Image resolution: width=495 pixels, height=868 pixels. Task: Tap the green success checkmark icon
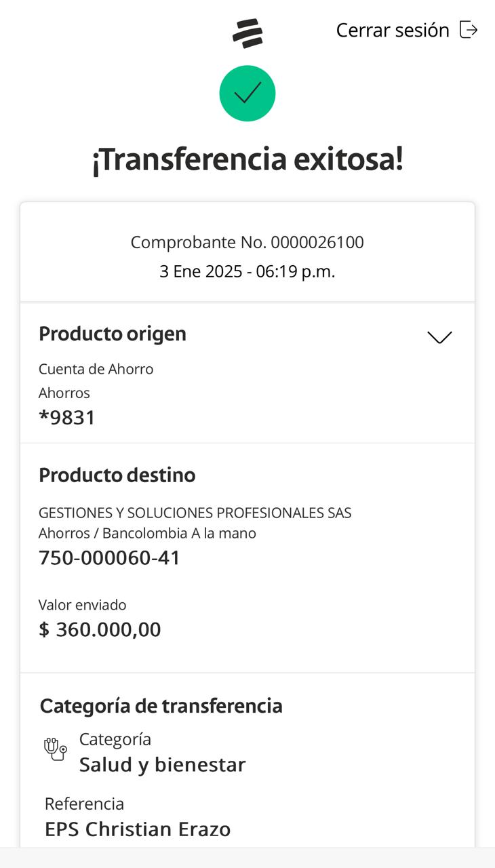pyautogui.click(x=248, y=94)
